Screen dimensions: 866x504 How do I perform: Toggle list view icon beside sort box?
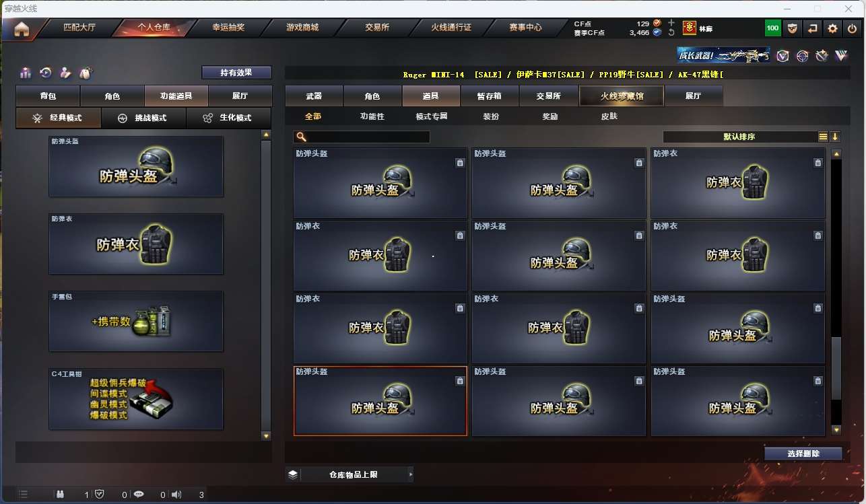(823, 137)
